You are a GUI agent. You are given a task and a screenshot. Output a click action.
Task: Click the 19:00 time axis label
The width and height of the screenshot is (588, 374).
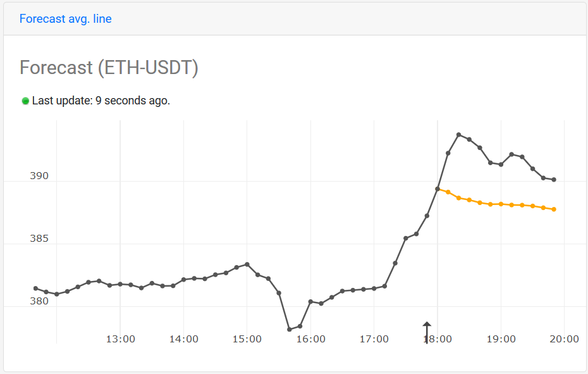click(x=501, y=339)
